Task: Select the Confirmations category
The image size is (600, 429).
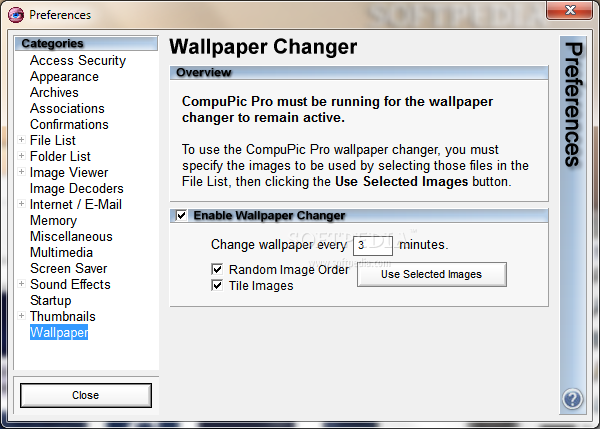Action: coord(69,124)
